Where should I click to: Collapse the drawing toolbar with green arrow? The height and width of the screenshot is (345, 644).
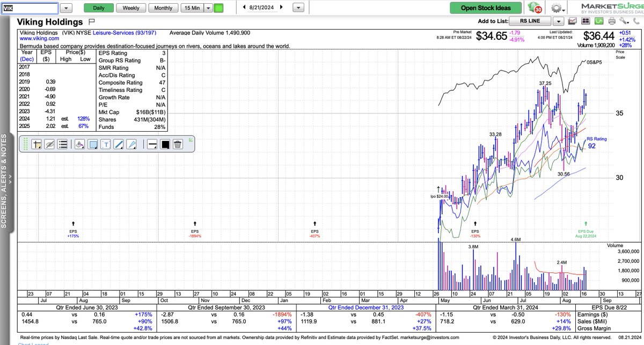pos(191,140)
